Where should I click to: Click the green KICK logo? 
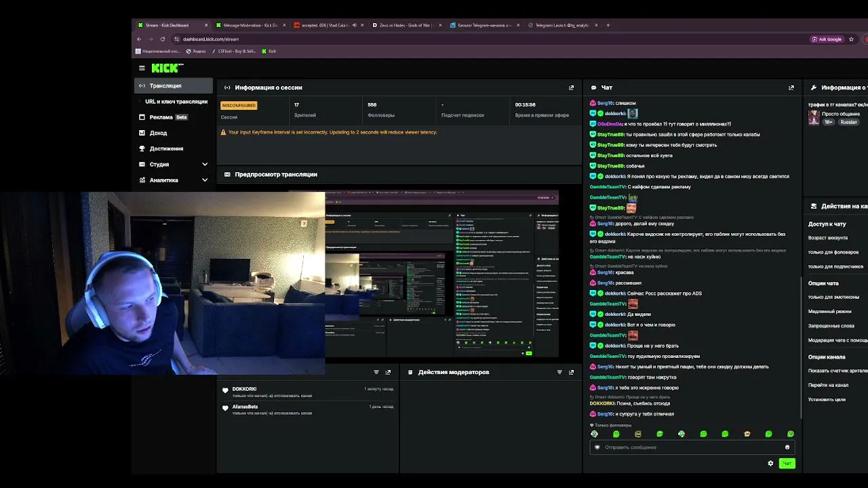[x=167, y=68]
